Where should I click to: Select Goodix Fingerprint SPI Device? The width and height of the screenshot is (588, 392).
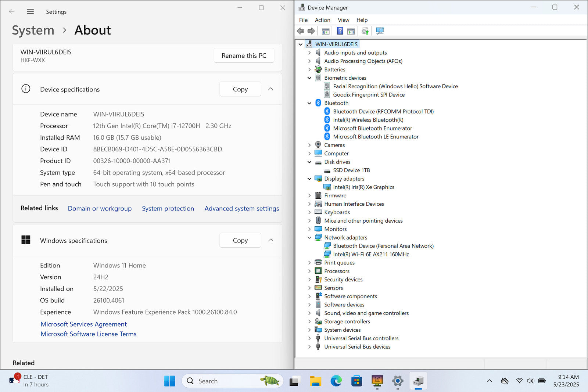click(368, 95)
